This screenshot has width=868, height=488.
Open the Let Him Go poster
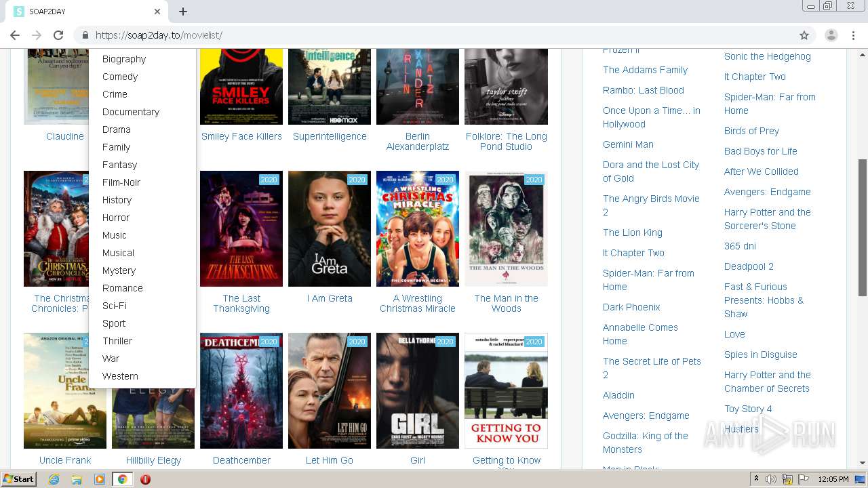(330, 390)
